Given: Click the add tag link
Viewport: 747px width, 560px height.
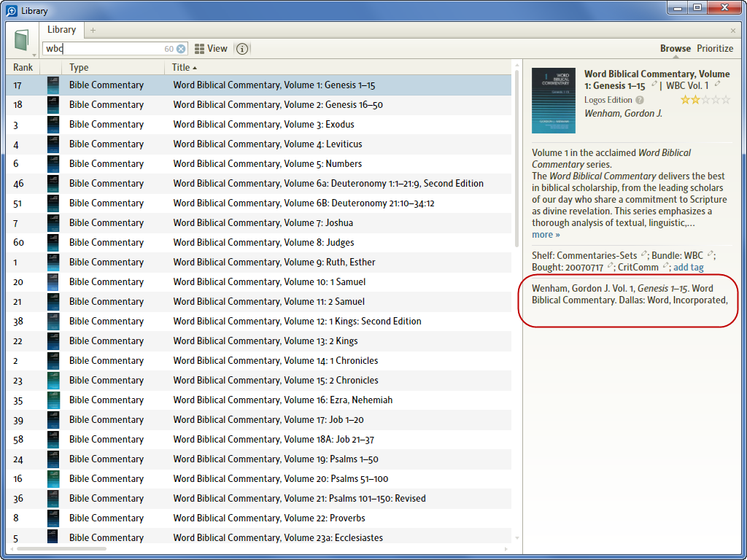Looking at the screenshot, I should [689, 267].
